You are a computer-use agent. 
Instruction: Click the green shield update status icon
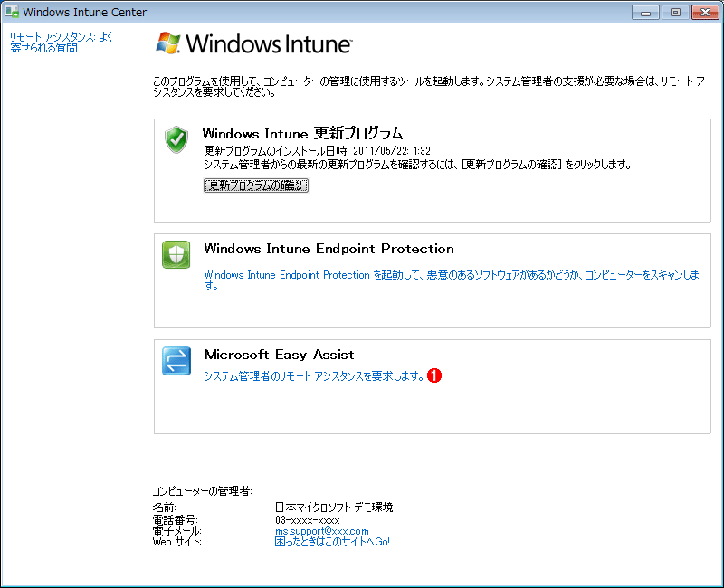pyautogui.click(x=176, y=139)
